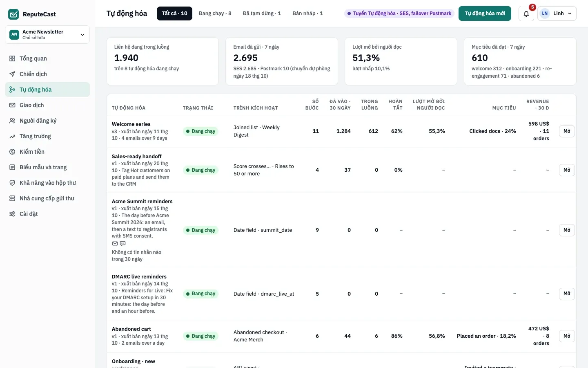Click Mở for Abandoned cart
588x368 pixels.
point(567,336)
